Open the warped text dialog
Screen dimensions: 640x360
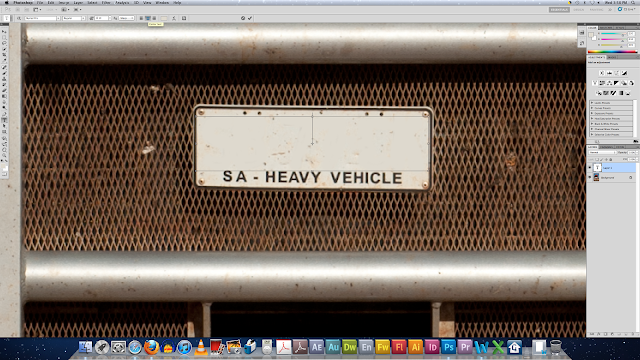click(x=174, y=18)
